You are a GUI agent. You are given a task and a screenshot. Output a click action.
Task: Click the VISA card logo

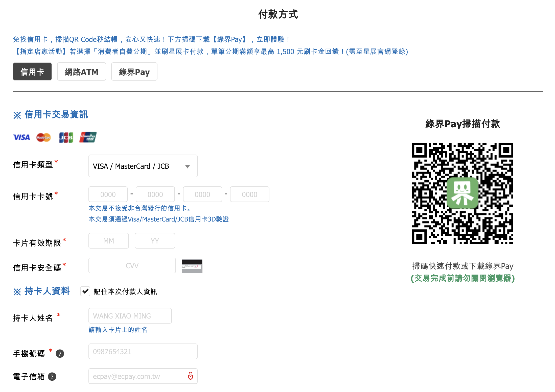pyautogui.click(x=21, y=137)
